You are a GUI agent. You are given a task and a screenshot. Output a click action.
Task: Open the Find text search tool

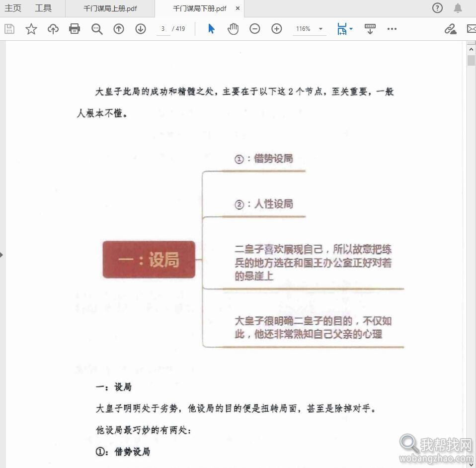[x=97, y=29]
